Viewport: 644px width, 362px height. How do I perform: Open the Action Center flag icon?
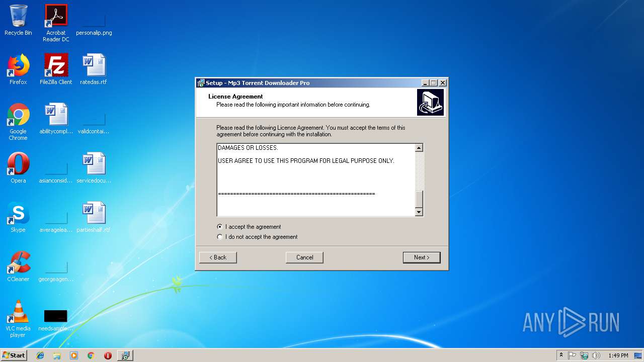[x=572, y=355]
